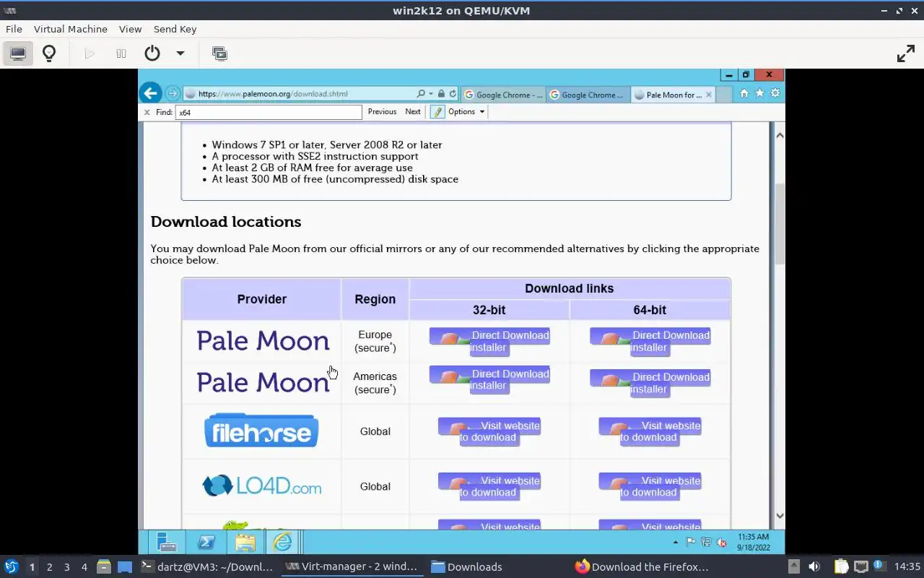The image size is (924, 578).
Task: Switch to second Google Chrome tab
Action: point(588,95)
